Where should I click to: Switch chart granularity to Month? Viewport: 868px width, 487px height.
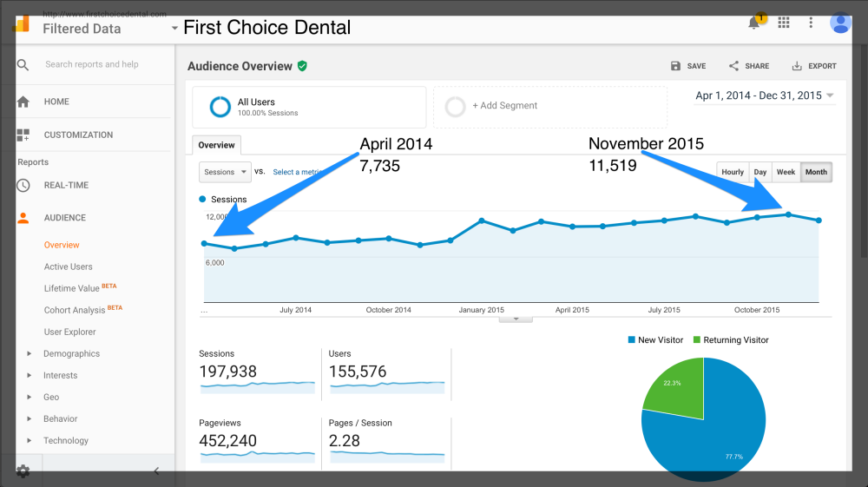816,172
